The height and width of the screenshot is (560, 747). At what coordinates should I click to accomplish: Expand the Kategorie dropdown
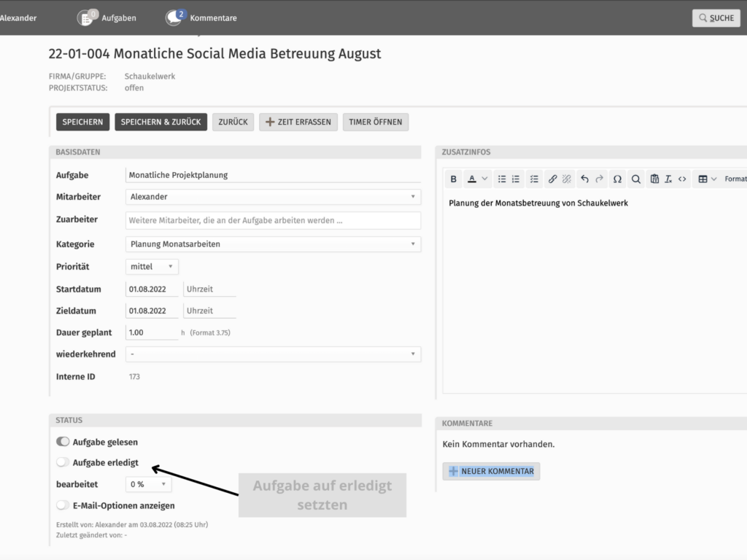[x=273, y=244]
